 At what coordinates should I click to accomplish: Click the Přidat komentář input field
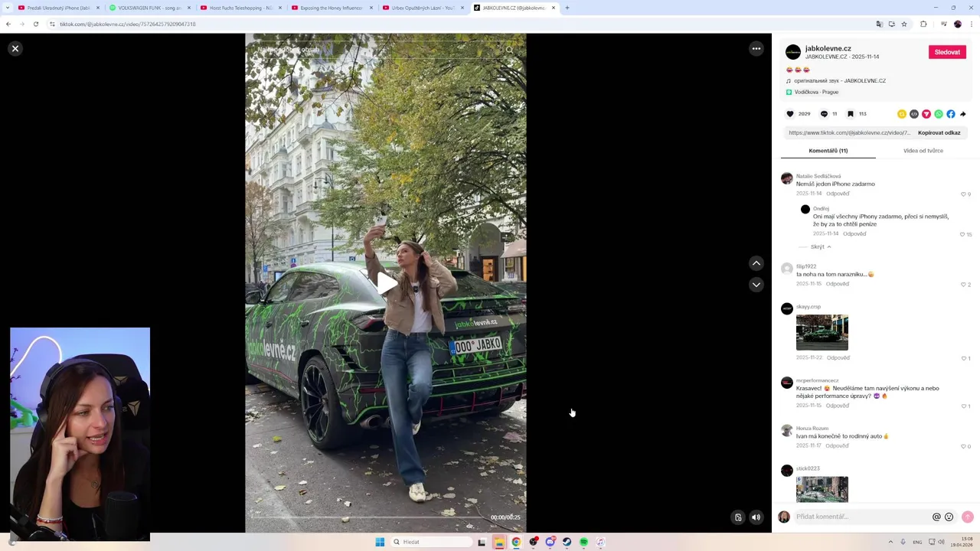point(862,517)
